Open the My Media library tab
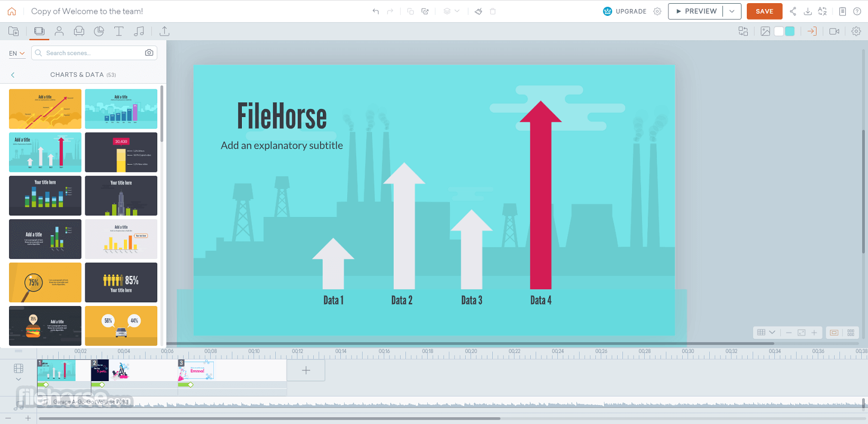 pyautogui.click(x=14, y=31)
